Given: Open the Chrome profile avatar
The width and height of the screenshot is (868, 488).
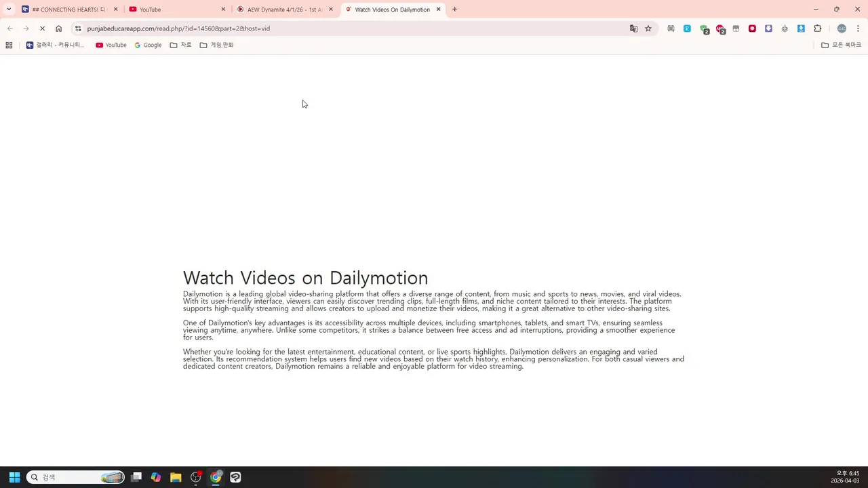Looking at the screenshot, I should (842, 28).
